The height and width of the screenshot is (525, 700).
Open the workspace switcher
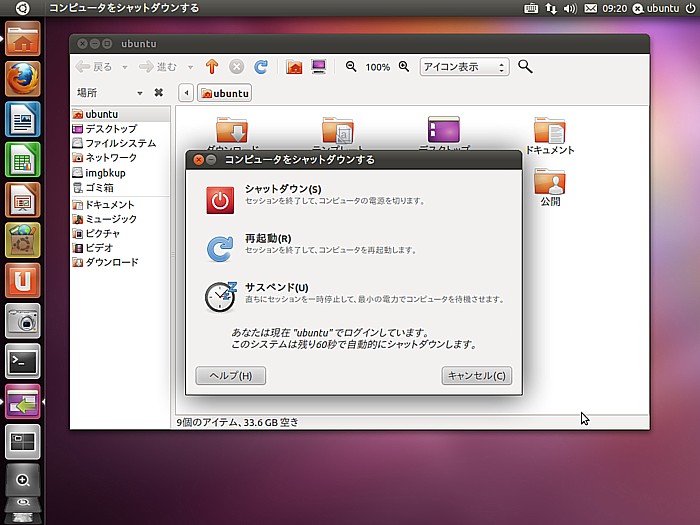23,442
